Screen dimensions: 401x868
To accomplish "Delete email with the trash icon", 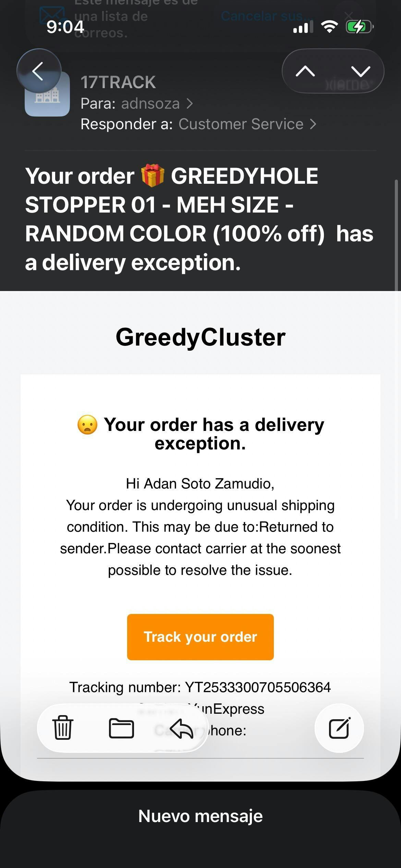I will pos(62,728).
